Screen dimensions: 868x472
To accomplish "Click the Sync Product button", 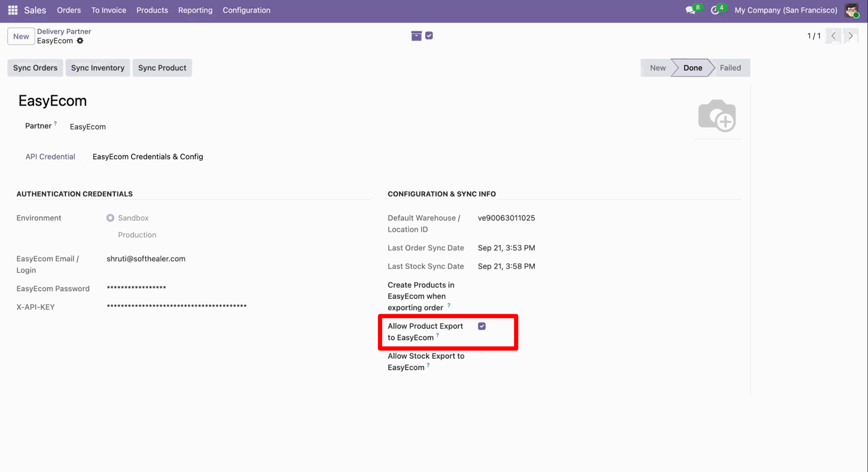I will coord(162,68).
